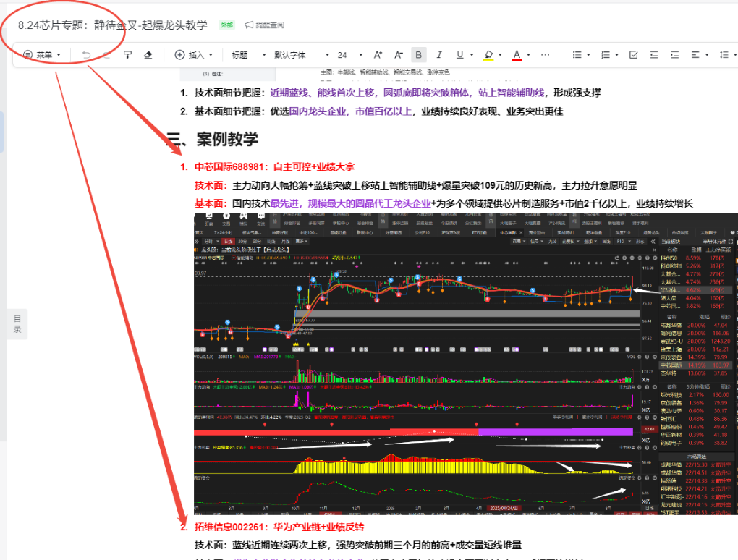Toggle underline formatting
This screenshot has width=738, height=560.
[x=460, y=55]
